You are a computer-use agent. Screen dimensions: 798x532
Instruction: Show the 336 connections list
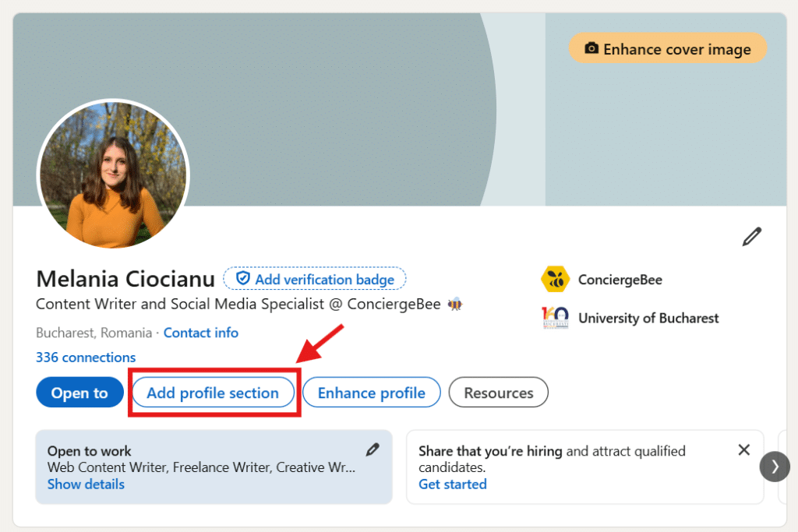tap(85, 357)
